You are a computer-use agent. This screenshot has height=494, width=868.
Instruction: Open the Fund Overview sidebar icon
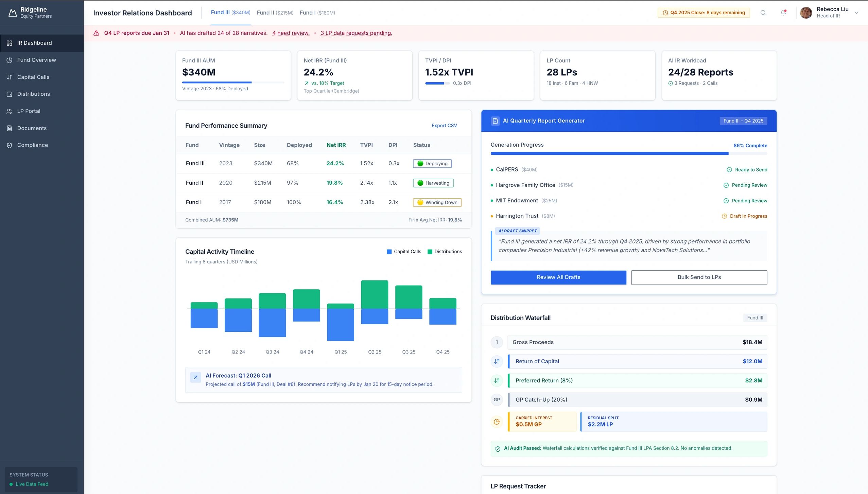pyautogui.click(x=10, y=60)
